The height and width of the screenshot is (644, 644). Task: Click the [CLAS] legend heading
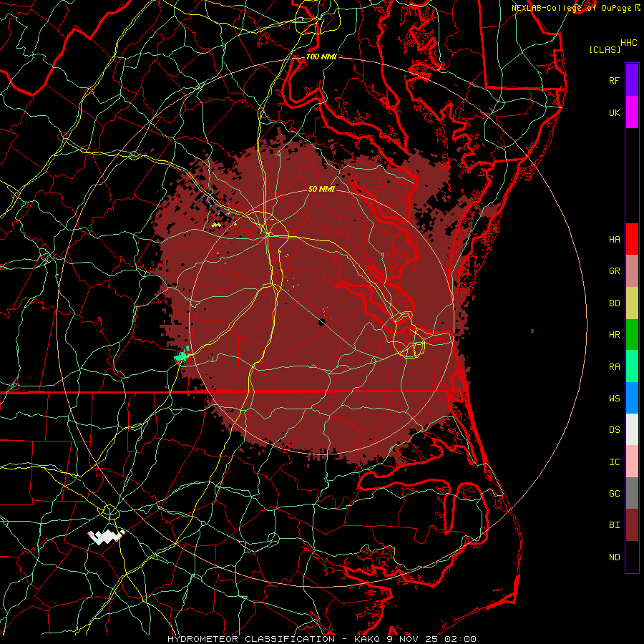(605, 49)
